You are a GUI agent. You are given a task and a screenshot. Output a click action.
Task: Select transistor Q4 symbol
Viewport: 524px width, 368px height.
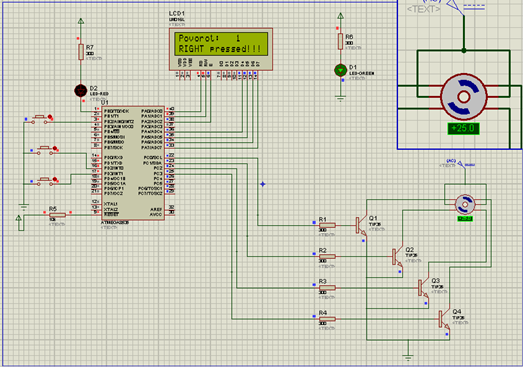click(444, 319)
